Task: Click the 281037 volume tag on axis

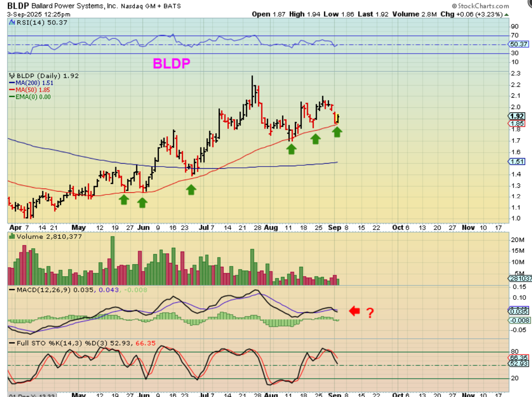Action: 520,278
